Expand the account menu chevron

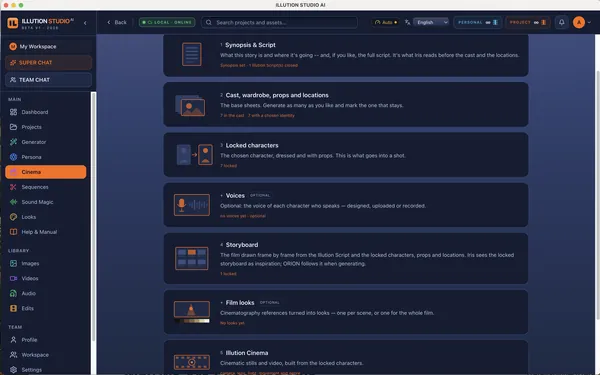point(589,23)
